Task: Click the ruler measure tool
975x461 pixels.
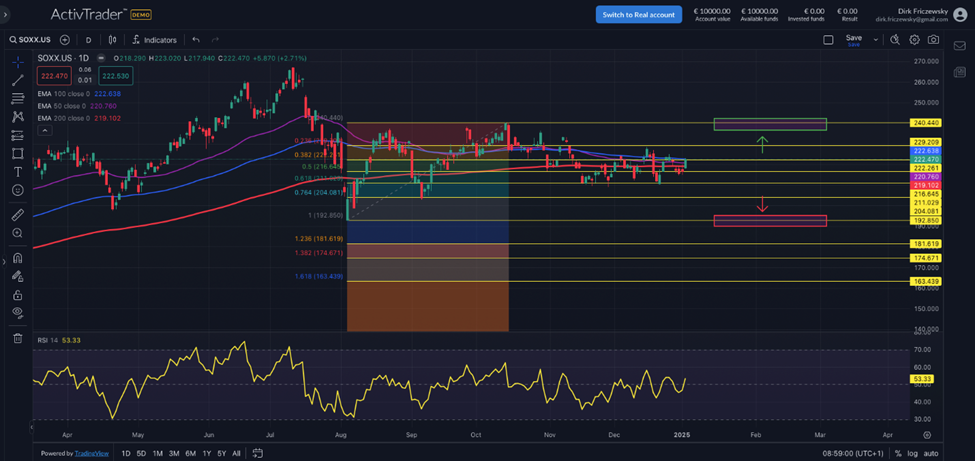Action: [x=18, y=214]
